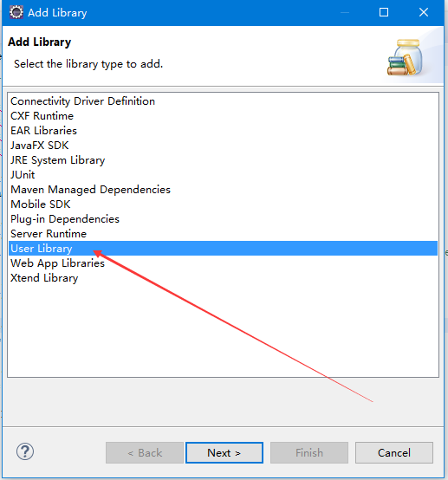Select Connectivity Driver Definition library type

82,101
